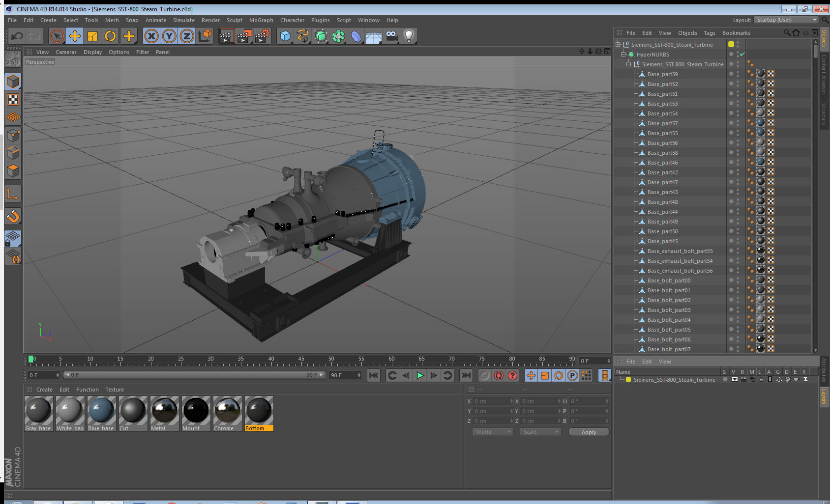The image size is (830, 504).
Task: Open Material Manager Texture menu
Action: point(115,390)
